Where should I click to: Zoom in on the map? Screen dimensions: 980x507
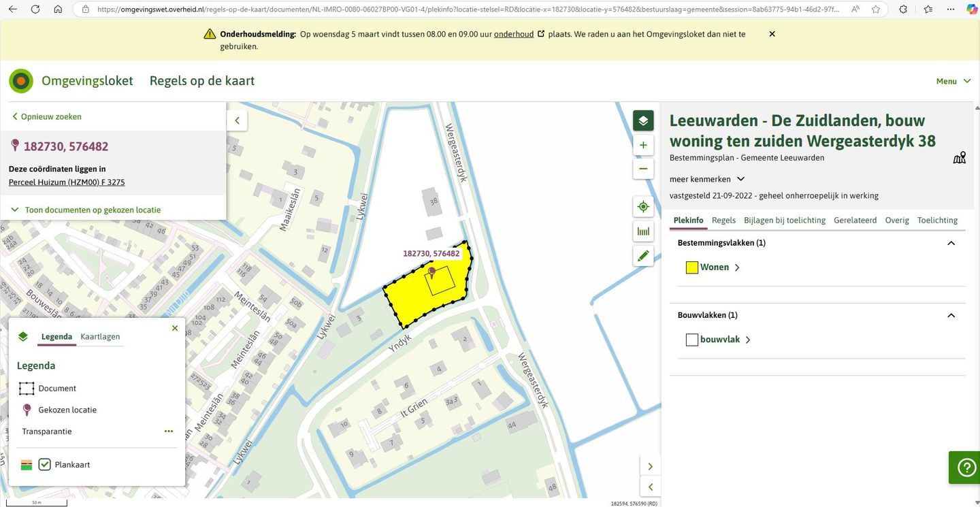pyautogui.click(x=643, y=146)
